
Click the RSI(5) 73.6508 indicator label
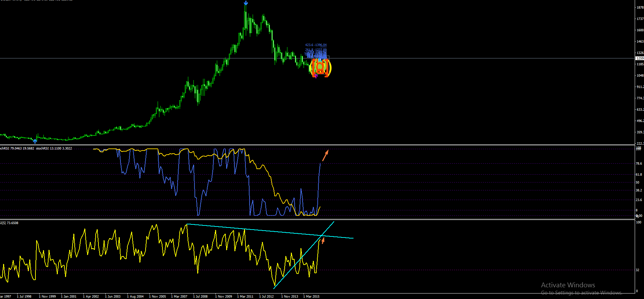pos(9,223)
